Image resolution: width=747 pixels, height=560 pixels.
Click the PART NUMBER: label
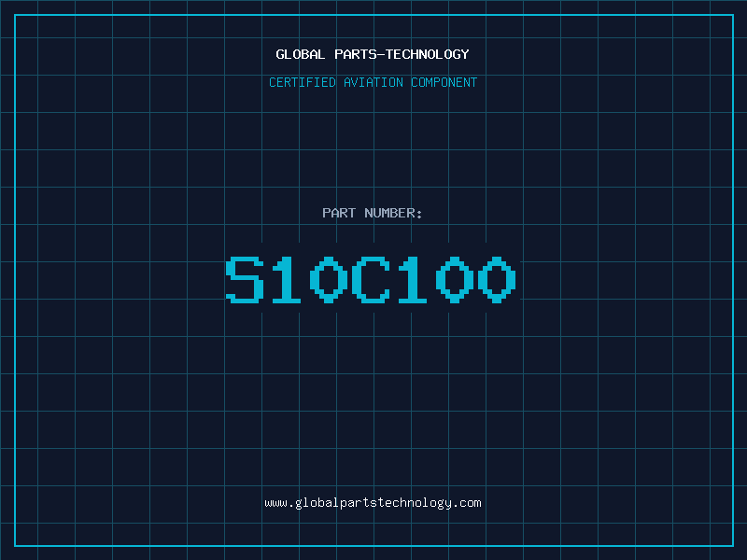(373, 213)
